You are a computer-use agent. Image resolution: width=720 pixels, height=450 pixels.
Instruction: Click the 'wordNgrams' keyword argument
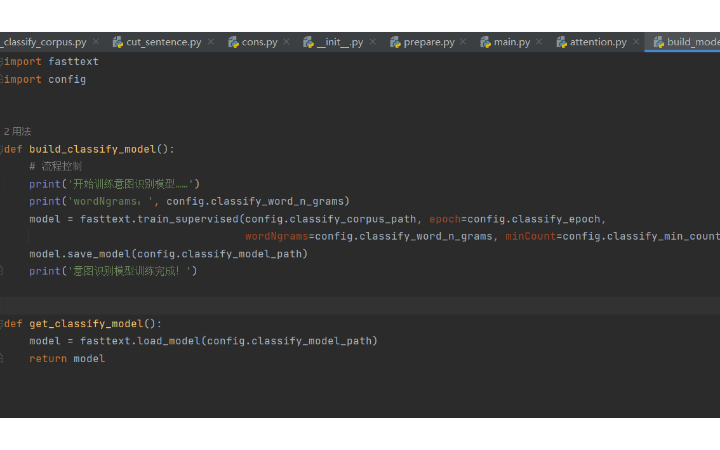coord(276,236)
